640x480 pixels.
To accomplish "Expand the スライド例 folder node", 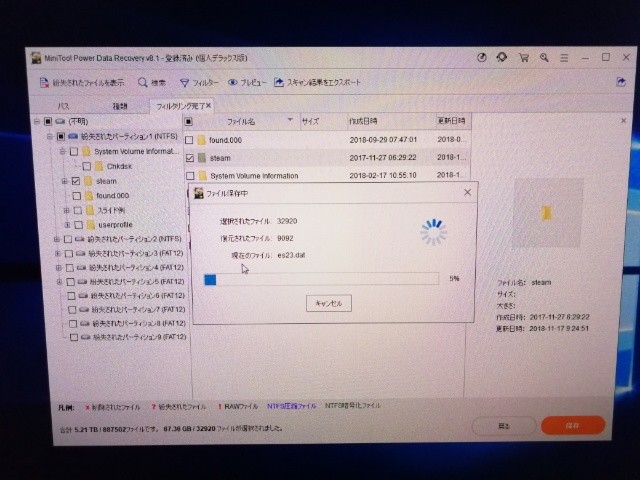I will click(66, 210).
